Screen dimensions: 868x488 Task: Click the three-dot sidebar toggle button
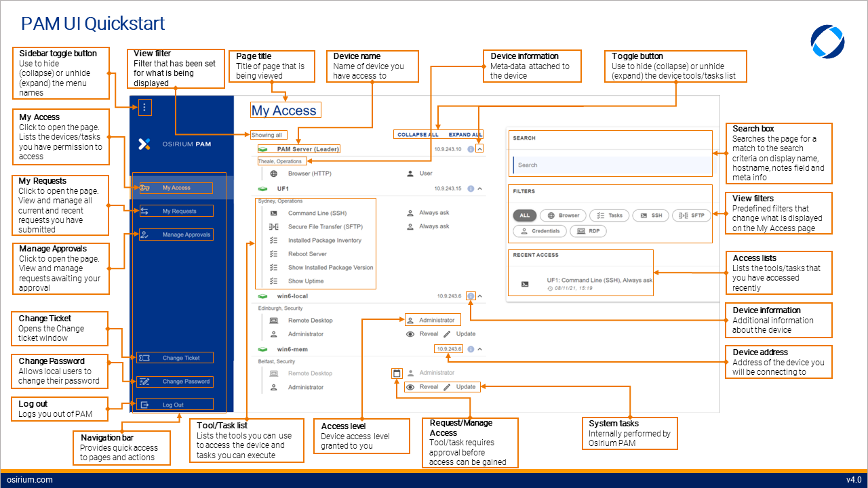pos(144,107)
